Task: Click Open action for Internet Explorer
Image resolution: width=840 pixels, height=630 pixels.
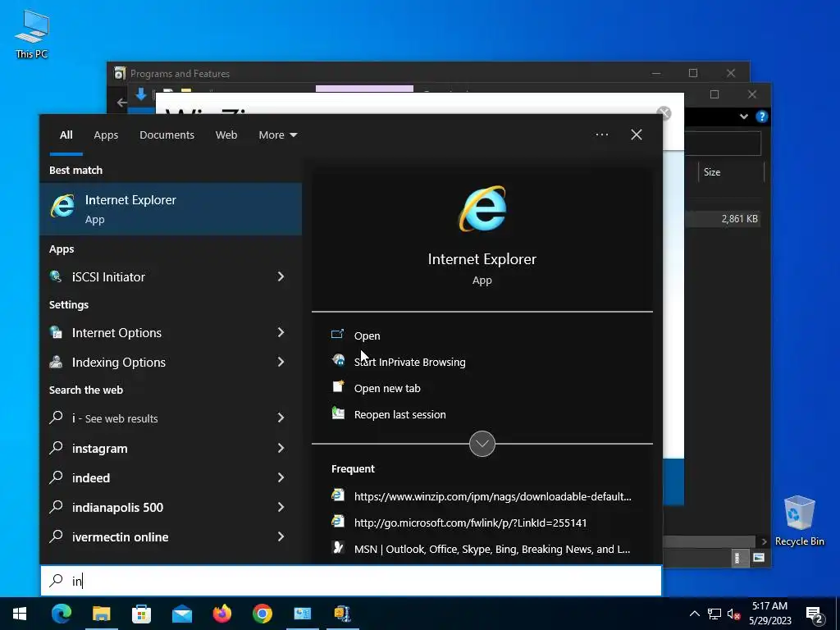Action: 367,336
